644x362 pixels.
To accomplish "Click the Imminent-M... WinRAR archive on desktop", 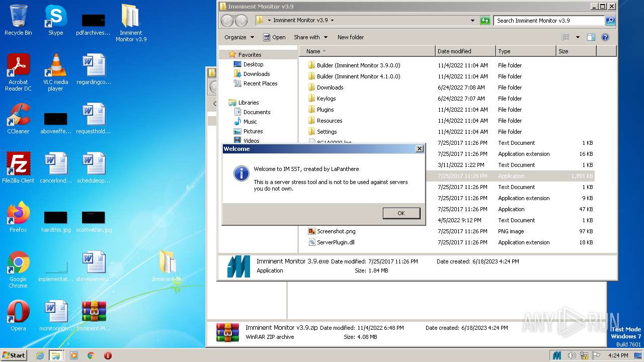I will [94, 316].
